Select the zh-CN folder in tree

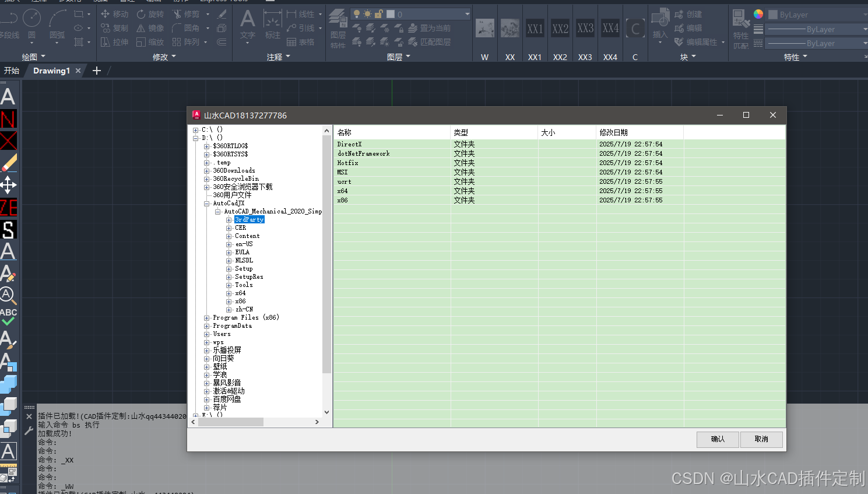pyautogui.click(x=244, y=310)
